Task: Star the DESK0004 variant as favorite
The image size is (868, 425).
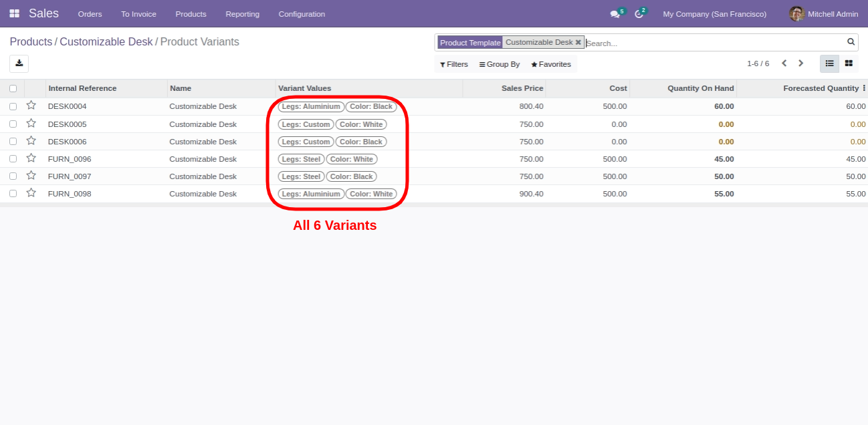Action: (31, 106)
